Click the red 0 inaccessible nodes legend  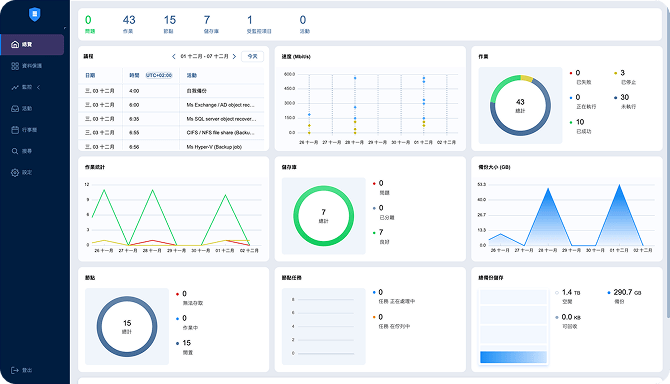pyautogui.click(x=189, y=298)
